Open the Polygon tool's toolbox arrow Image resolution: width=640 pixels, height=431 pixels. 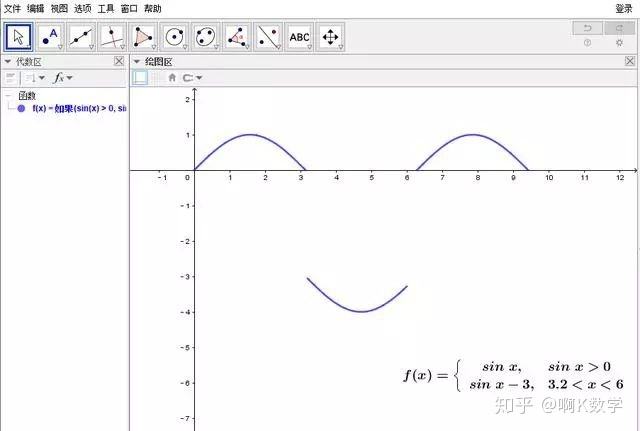[154, 47]
